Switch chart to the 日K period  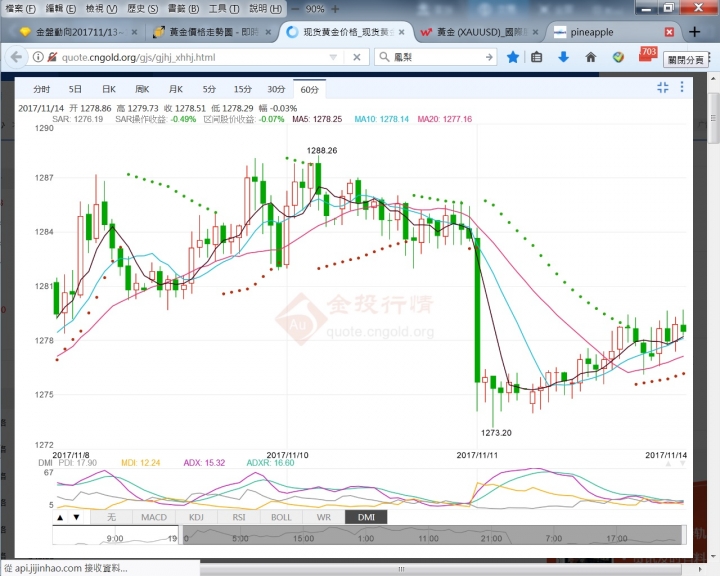click(108, 89)
